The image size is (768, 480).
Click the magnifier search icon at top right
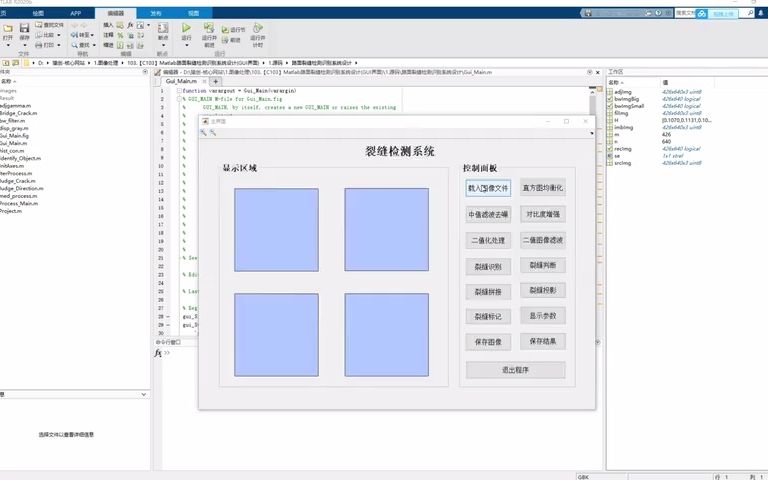point(750,13)
